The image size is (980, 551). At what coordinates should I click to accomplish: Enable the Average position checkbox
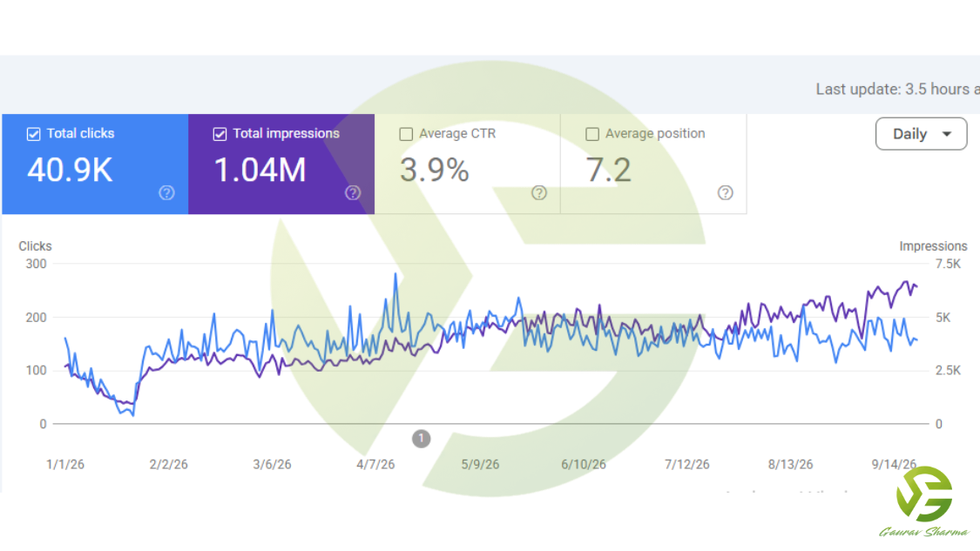click(x=592, y=134)
